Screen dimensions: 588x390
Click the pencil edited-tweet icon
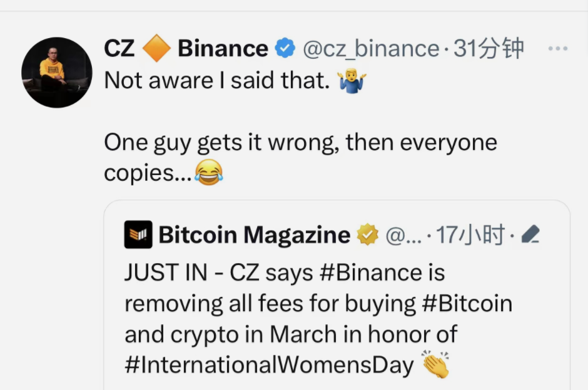tap(530, 234)
